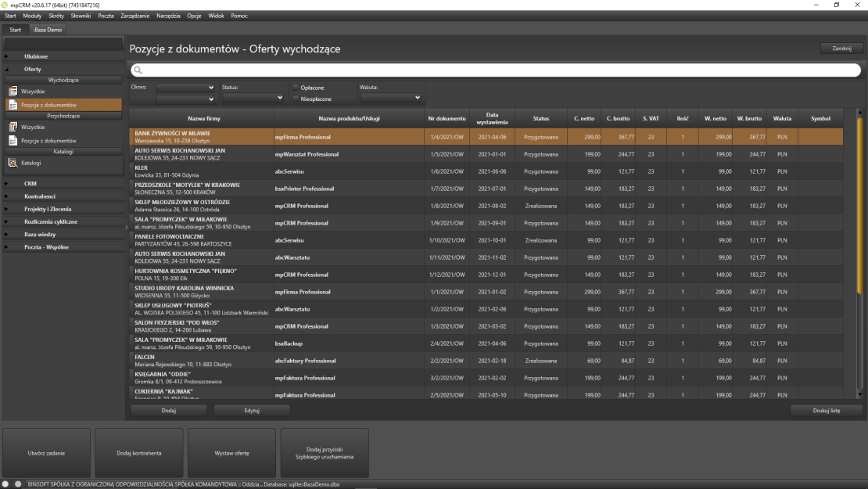Click the date 2021-12-01 cell
Screen dimensions: 868x489
coord(492,275)
